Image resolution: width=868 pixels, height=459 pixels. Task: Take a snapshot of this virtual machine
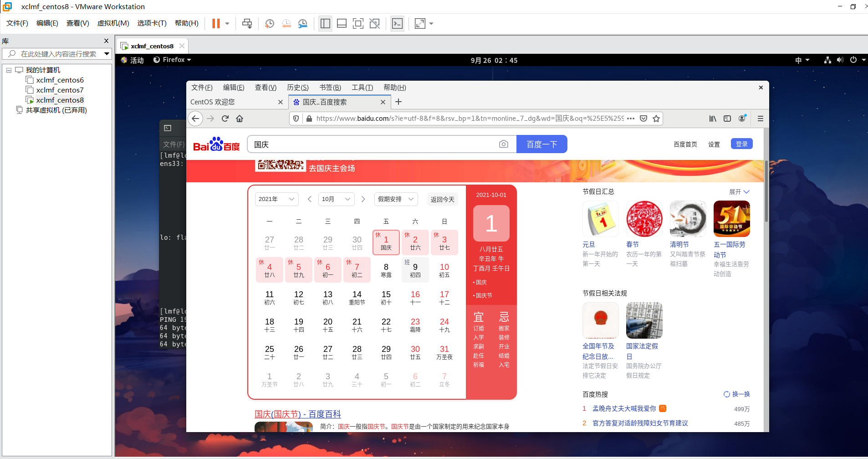point(269,23)
